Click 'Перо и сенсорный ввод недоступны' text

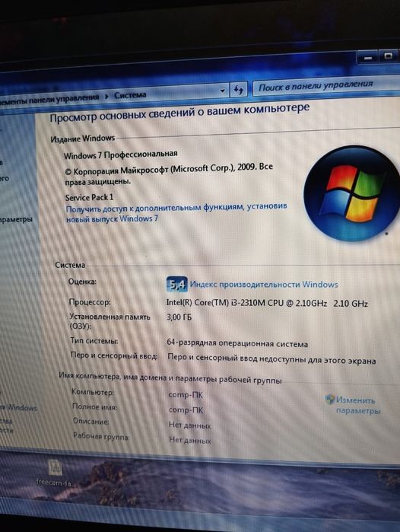pos(271,359)
